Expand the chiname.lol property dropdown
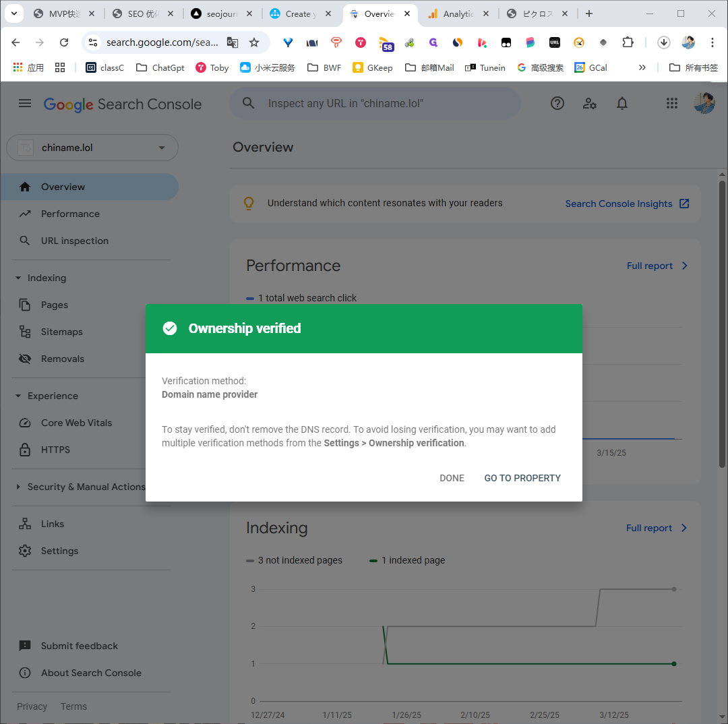Viewport: 728px width, 724px height. click(92, 148)
